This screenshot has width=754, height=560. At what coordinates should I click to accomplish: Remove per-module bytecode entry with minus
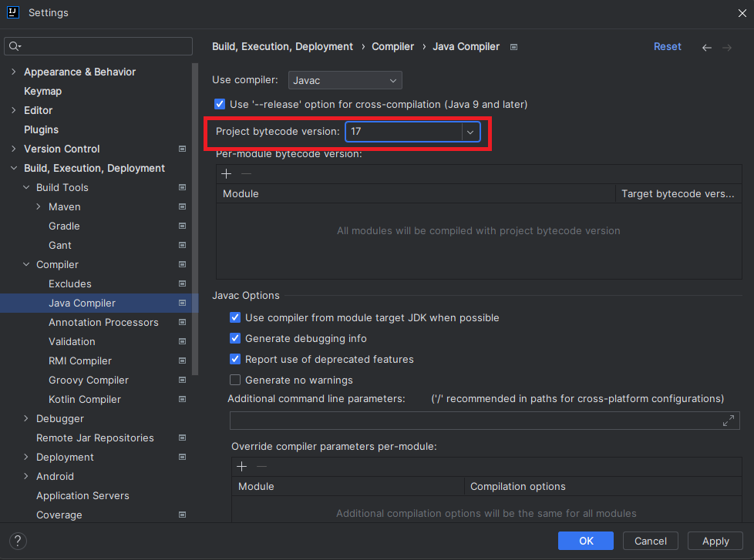246,174
